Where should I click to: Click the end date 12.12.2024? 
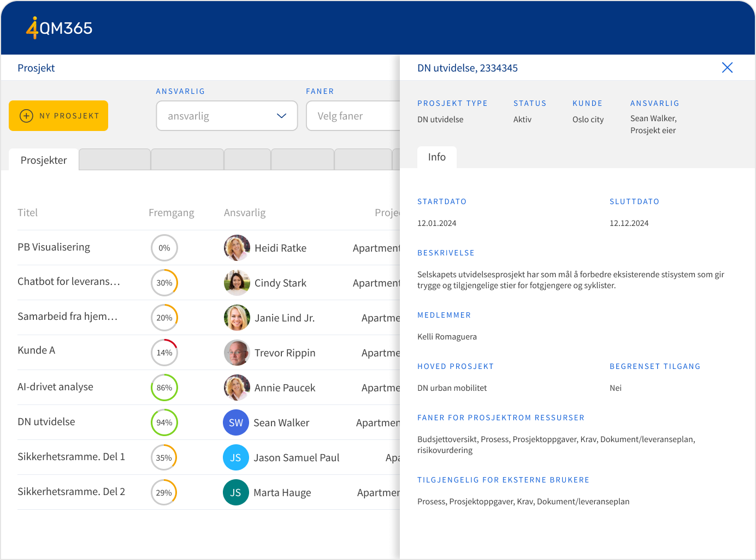(x=629, y=223)
